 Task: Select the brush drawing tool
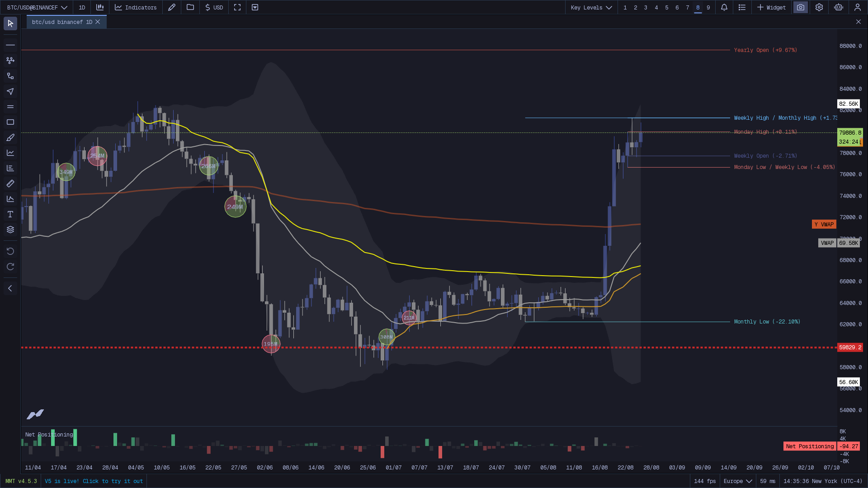pyautogui.click(x=10, y=137)
